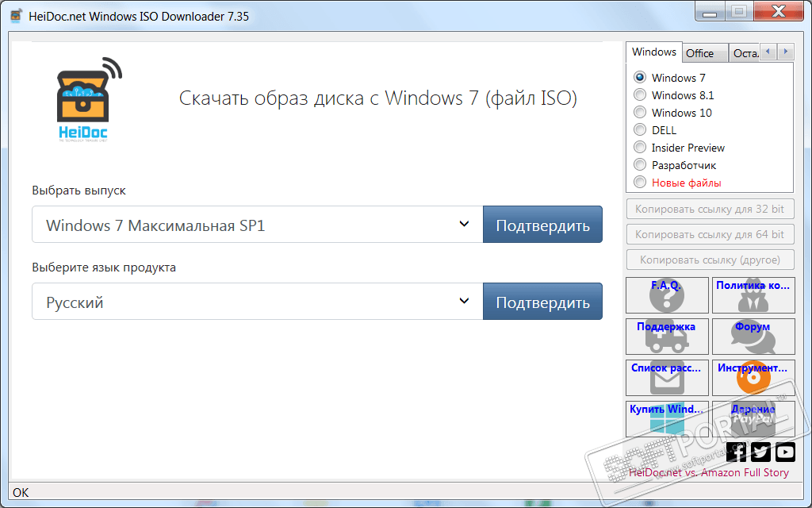Image resolution: width=812 pixels, height=508 pixels.
Task: Open the Facebook page icon
Action: [737, 452]
